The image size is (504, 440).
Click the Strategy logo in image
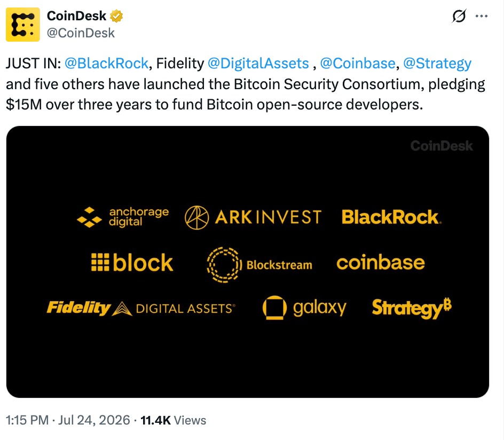click(412, 308)
